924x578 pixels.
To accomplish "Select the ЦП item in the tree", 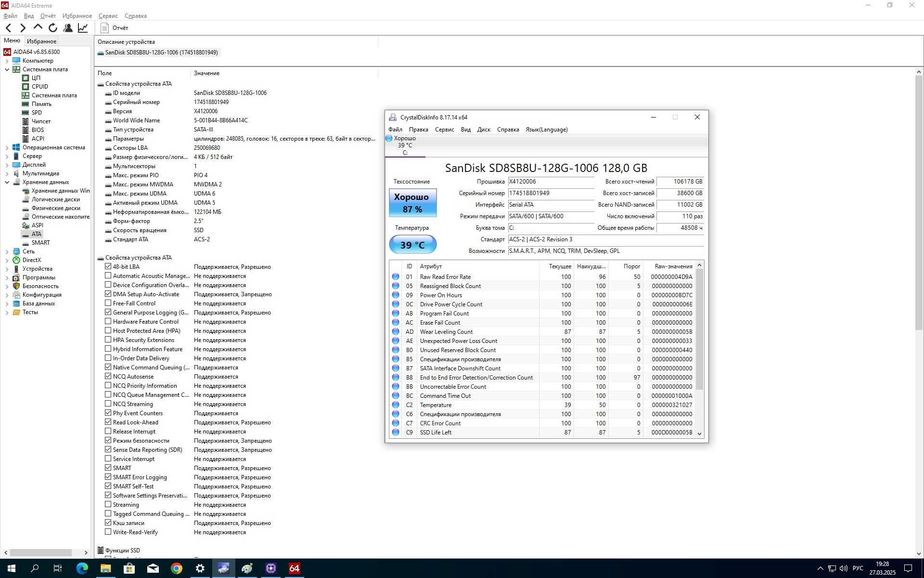I will 36,78.
